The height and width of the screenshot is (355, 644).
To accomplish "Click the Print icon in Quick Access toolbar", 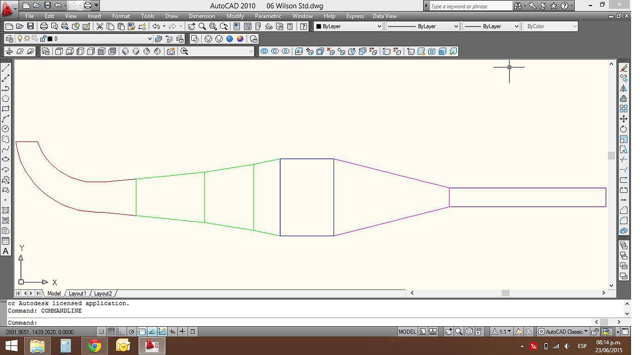I will pyautogui.click(x=88, y=6).
